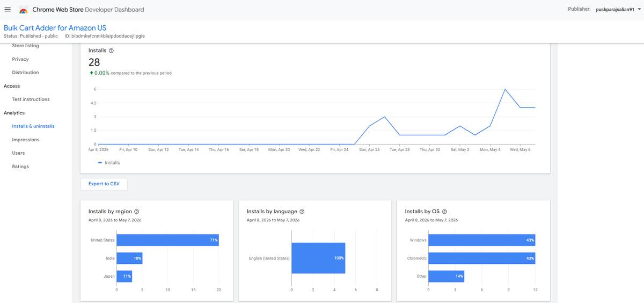Click the green up-arrow growth indicator
644x303 pixels.
point(91,73)
